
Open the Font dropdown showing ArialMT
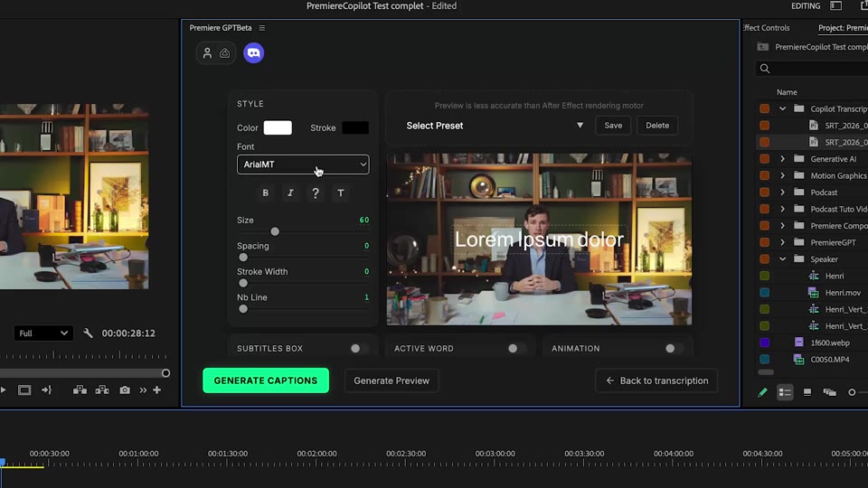coord(303,164)
